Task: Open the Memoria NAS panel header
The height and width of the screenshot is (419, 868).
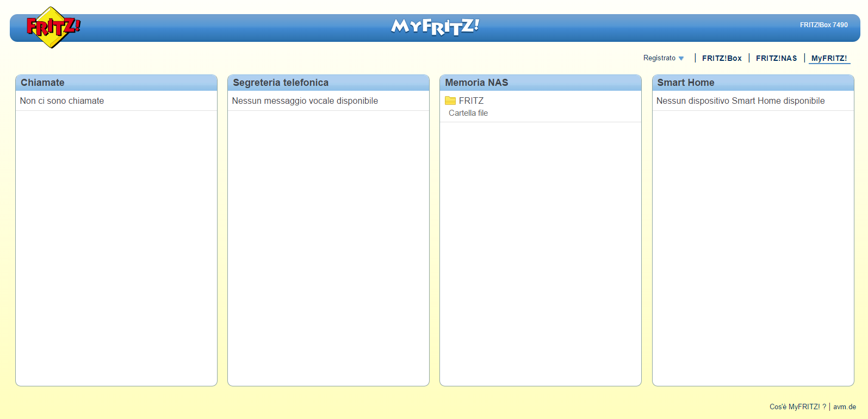Action: tap(476, 83)
